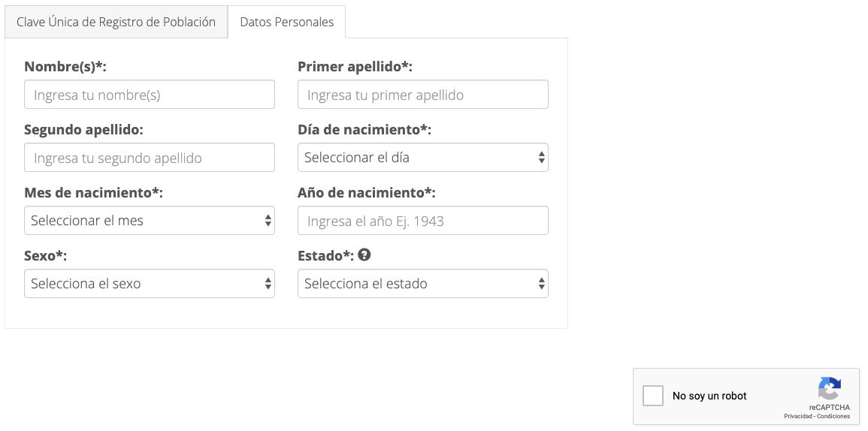The image size is (868, 431).
Task: Open the "Seleccionar el mes" dropdown
Action: (x=149, y=221)
